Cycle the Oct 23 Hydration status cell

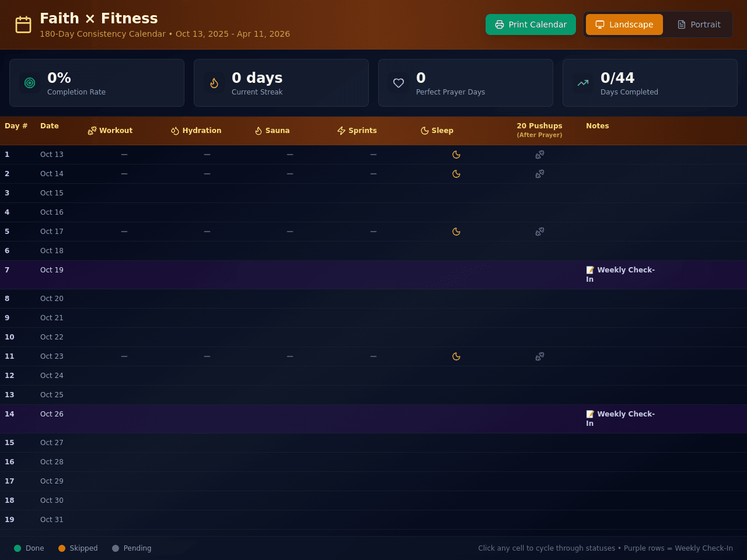click(207, 356)
